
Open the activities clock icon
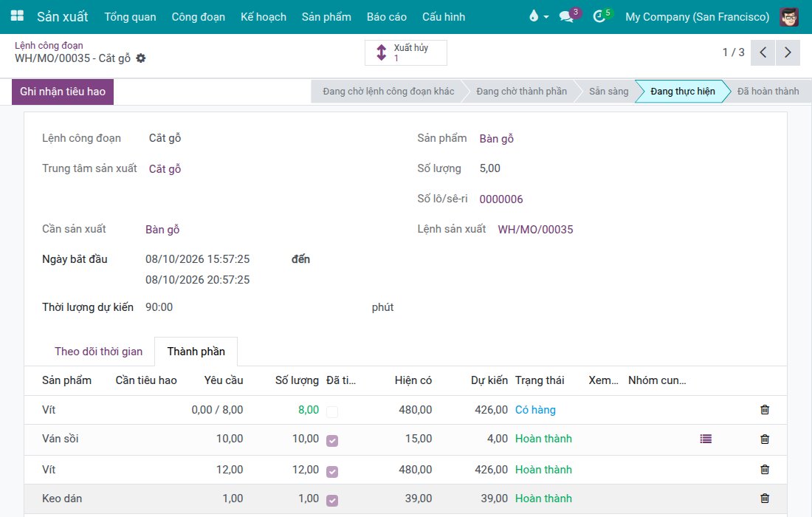pyautogui.click(x=599, y=16)
